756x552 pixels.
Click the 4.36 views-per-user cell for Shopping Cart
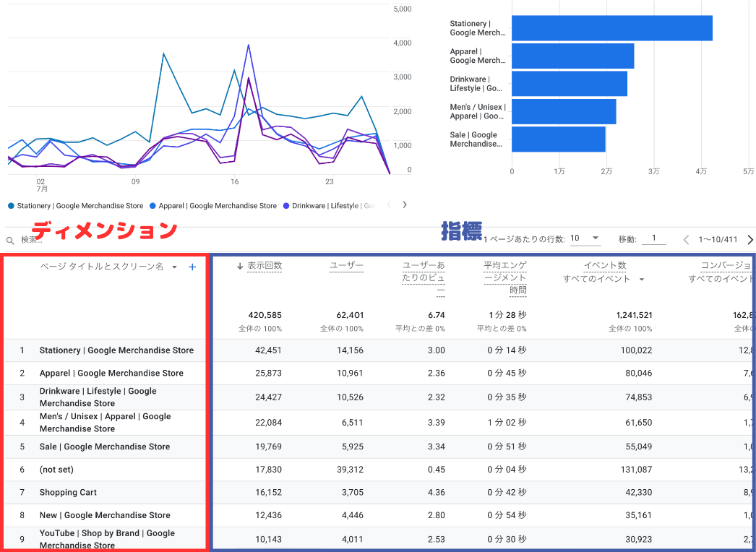click(437, 493)
